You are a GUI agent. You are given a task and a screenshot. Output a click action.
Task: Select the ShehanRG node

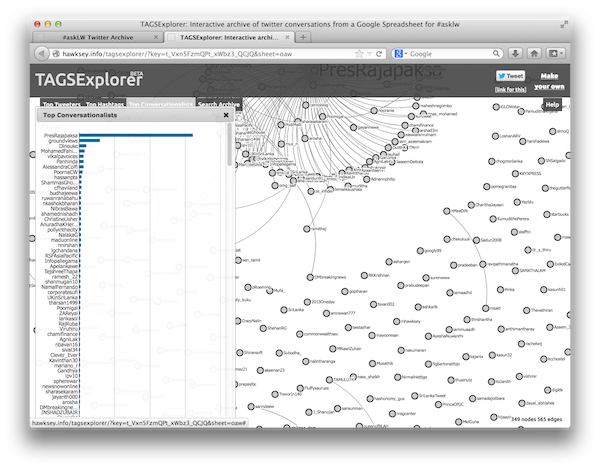(263, 328)
